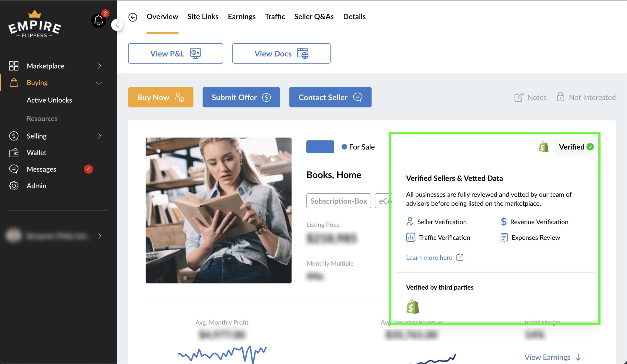Click the listing photo thumbnail
627x364 pixels.
(218, 210)
